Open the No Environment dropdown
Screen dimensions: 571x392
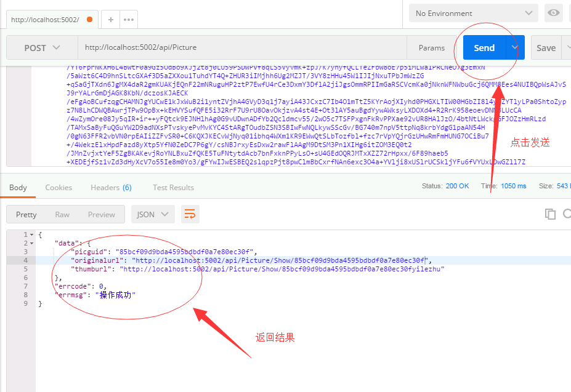pyautogui.click(x=474, y=13)
